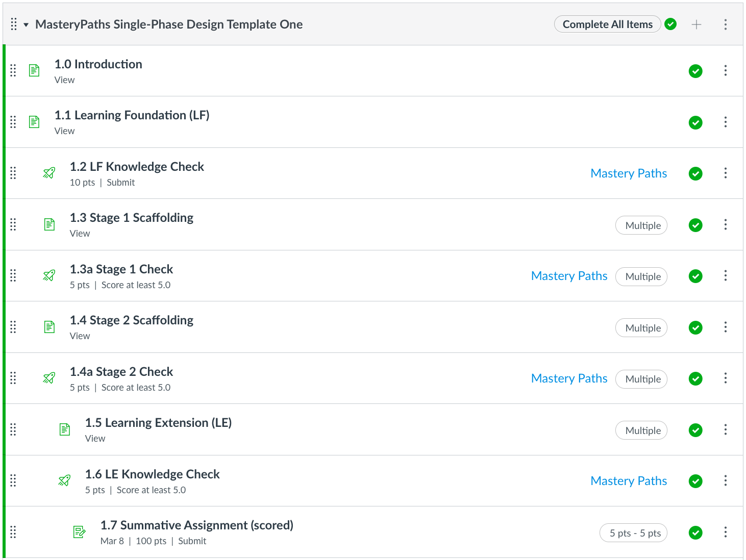
Task: Toggle published status of 1.2 LF Knowledge Check
Action: pos(695,173)
